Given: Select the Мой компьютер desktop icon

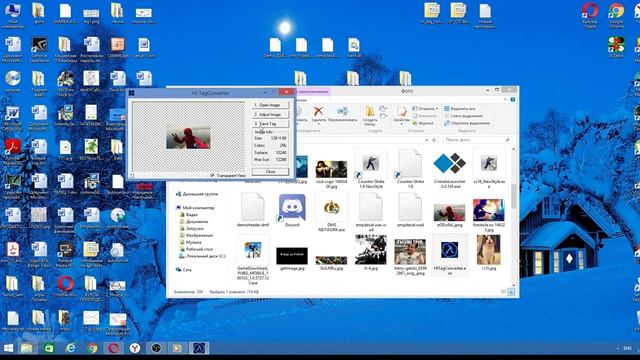Looking at the screenshot, I should (x=13, y=16).
